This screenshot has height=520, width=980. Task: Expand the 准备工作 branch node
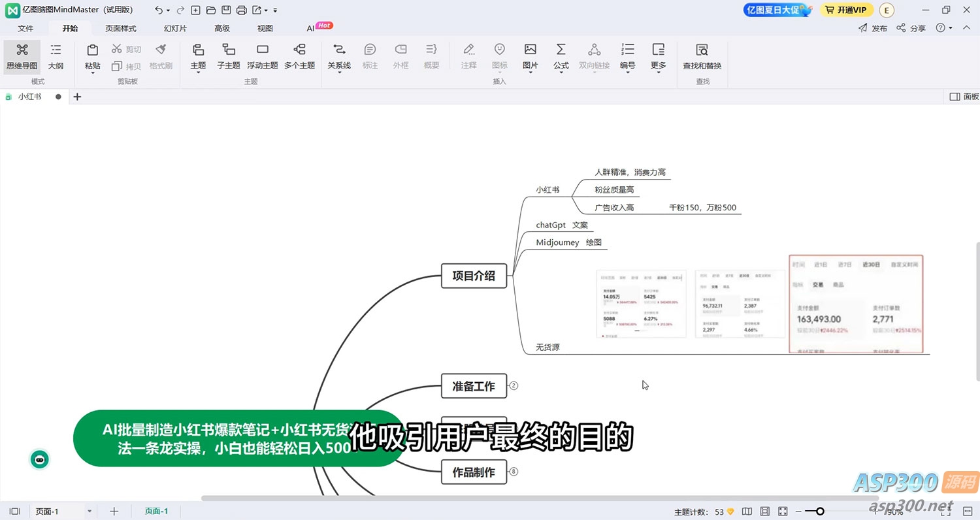(x=514, y=386)
